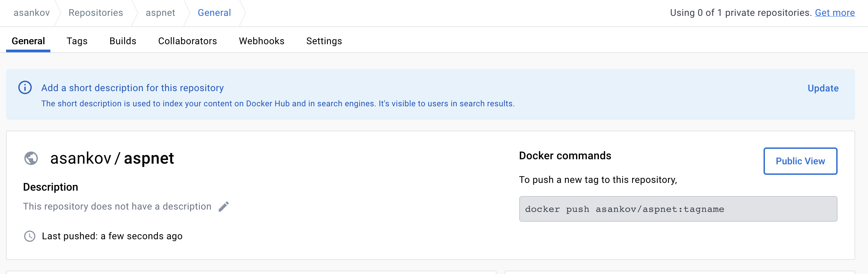This screenshot has height=274, width=868.
Task: Open the Public View button
Action: click(800, 161)
